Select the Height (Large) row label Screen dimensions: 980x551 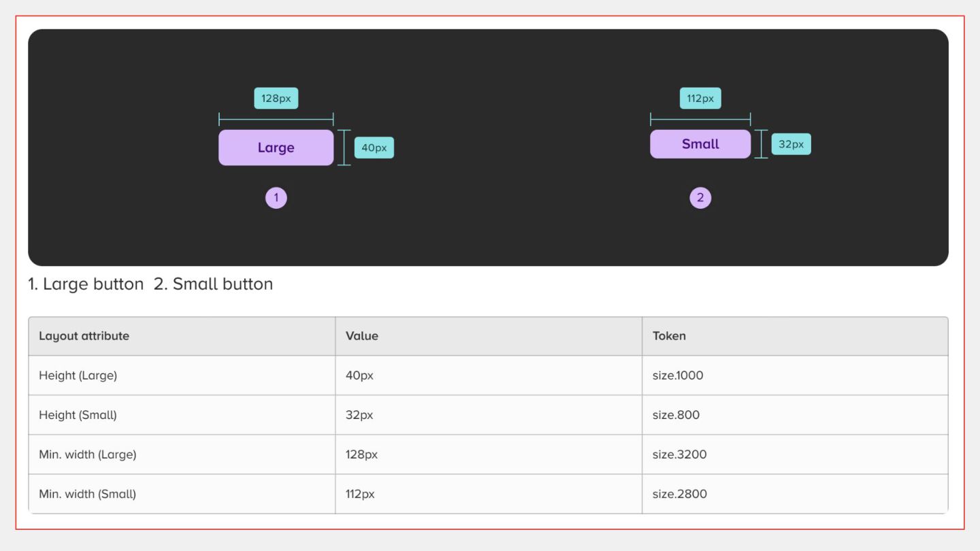pyautogui.click(x=78, y=375)
